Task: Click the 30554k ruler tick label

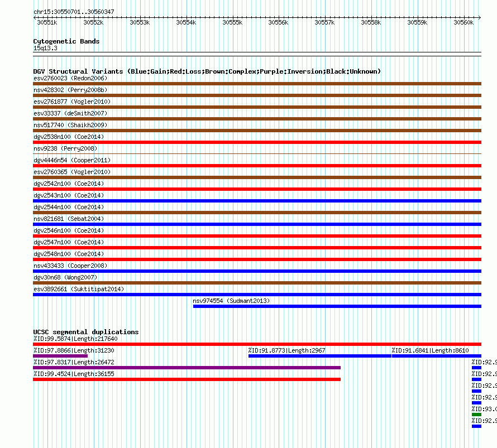Action: 186,22
